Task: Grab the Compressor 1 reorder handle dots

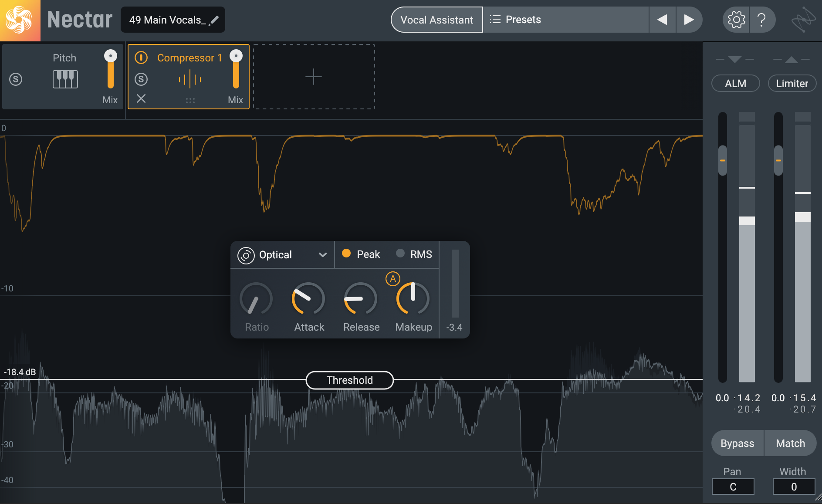Action: coord(190,101)
